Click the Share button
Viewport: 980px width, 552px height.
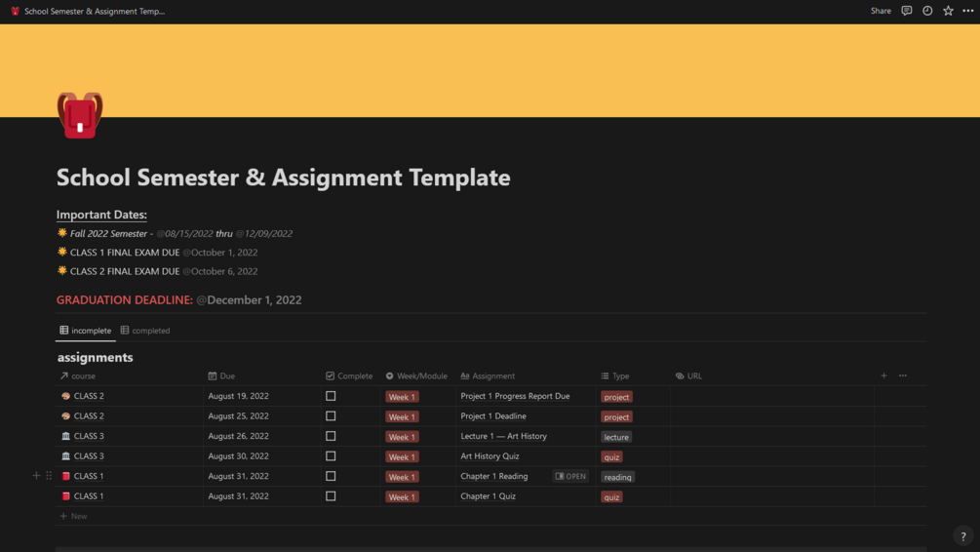pyautogui.click(x=881, y=11)
